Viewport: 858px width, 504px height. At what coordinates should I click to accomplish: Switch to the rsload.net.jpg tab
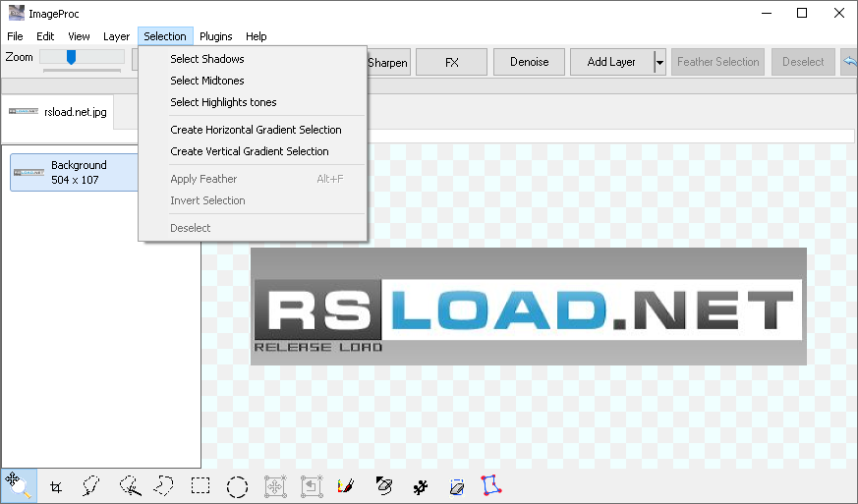[57, 112]
